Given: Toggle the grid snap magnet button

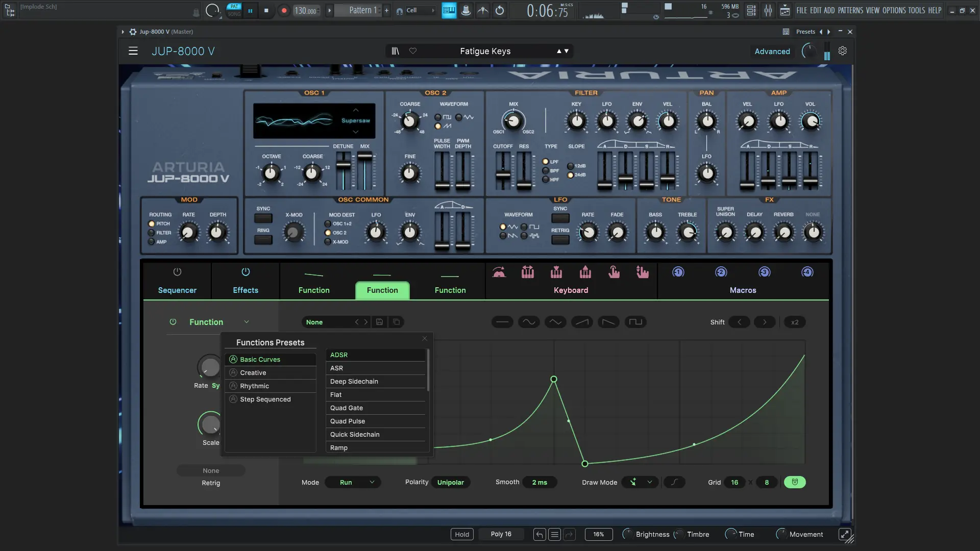Looking at the screenshot, I should [794, 482].
